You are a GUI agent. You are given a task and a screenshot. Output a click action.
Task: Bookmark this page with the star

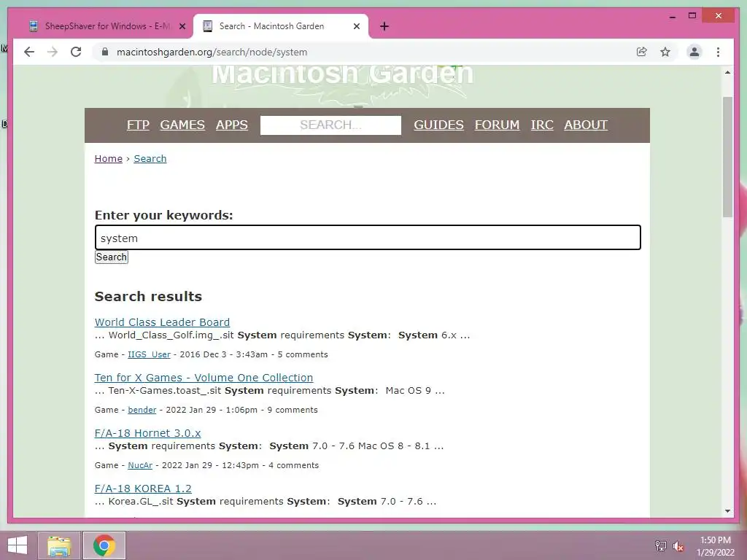coord(665,52)
